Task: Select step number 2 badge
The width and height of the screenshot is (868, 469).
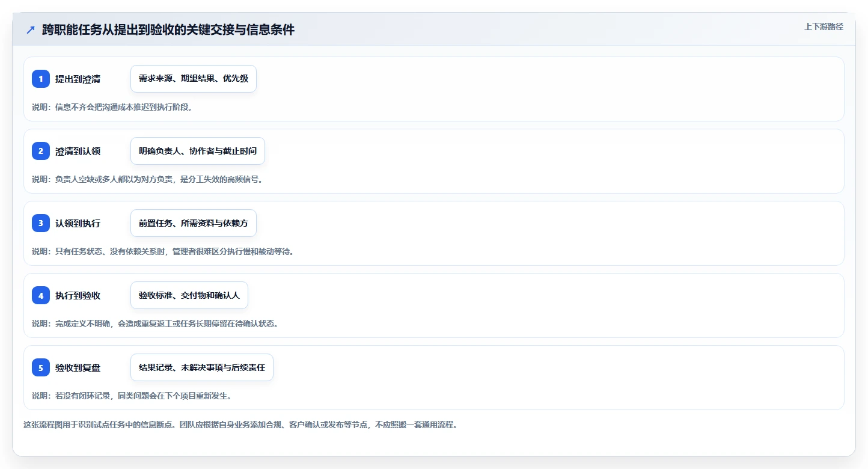Action: (41, 151)
